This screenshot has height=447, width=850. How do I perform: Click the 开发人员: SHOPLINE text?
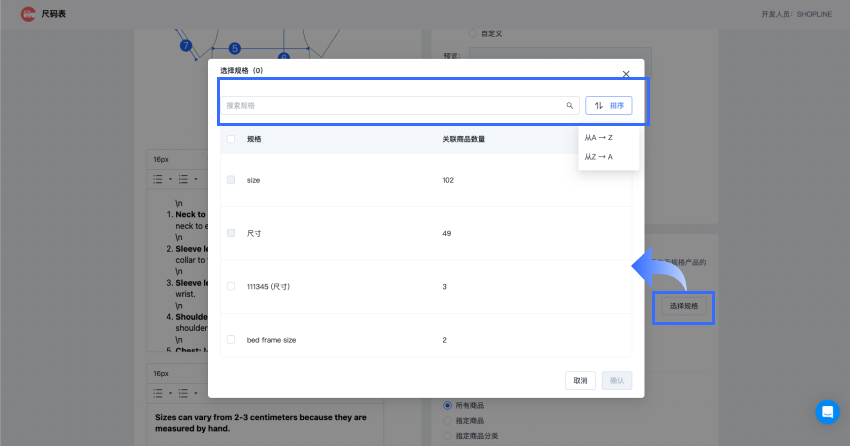796,14
